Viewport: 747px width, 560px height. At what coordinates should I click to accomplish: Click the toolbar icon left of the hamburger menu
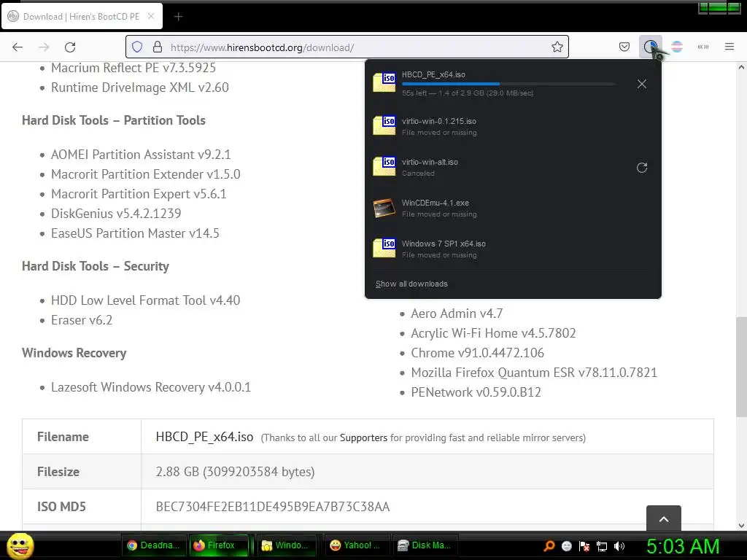tap(703, 47)
